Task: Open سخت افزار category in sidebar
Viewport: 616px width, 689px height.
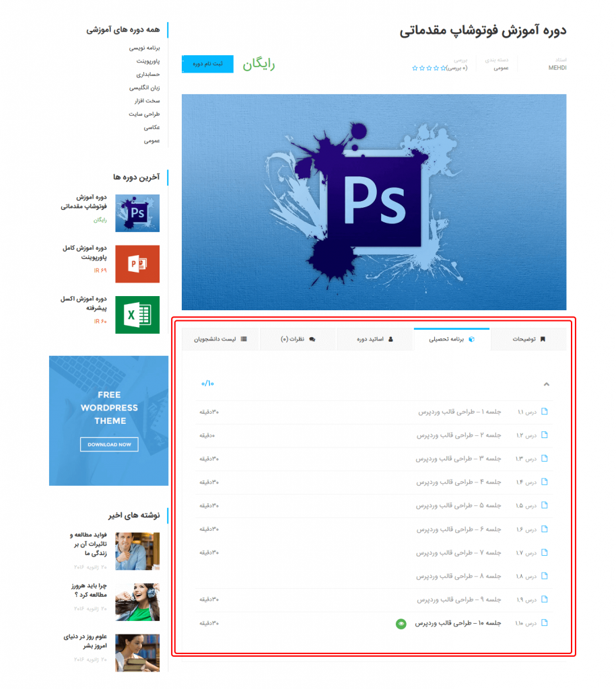Action: [147, 101]
